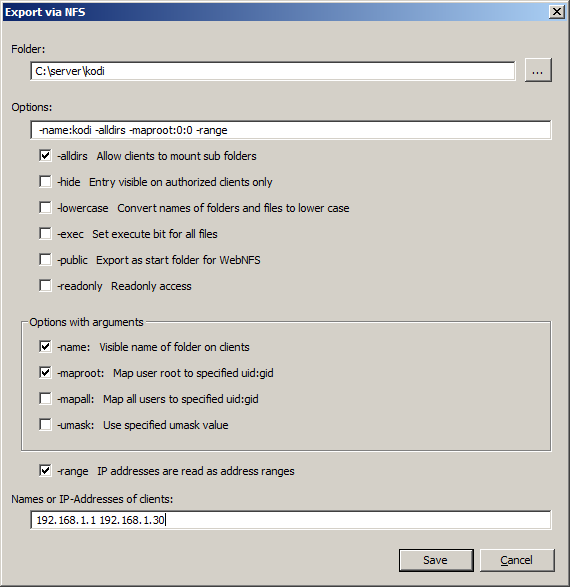Screen dimensions: 570x587
Task: Click the 'Export via NFS' title bar text
Action: pyautogui.click(x=45, y=12)
